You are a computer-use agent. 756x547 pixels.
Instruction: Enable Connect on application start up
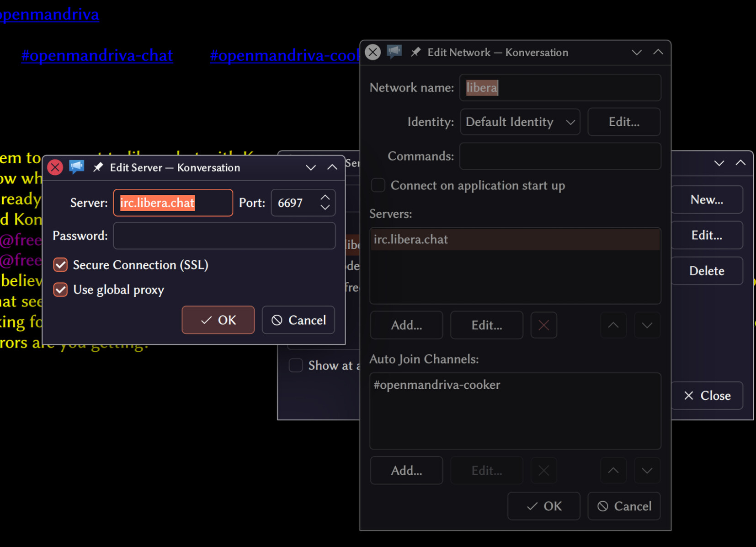pyautogui.click(x=378, y=185)
